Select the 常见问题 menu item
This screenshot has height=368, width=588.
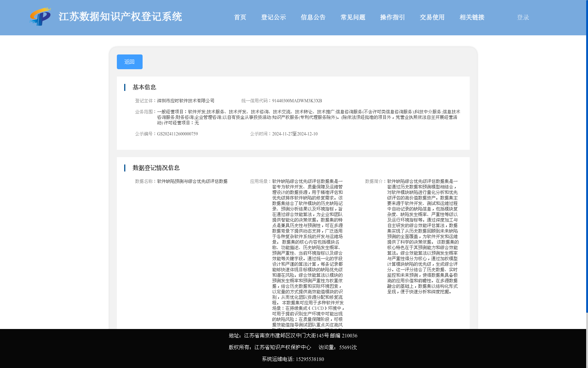[353, 17]
